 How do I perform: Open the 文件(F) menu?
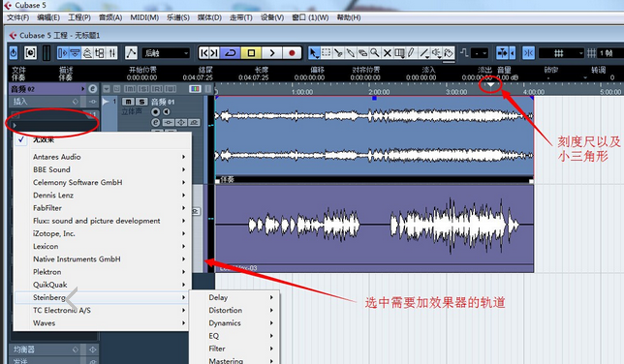pyautogui.click(x=17, y=17)
